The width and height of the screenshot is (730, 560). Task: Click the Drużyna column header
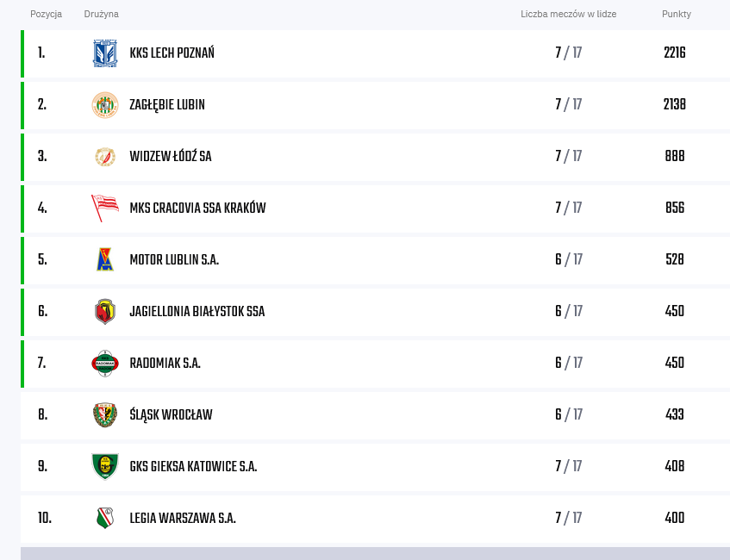click(x=101, y=14)
